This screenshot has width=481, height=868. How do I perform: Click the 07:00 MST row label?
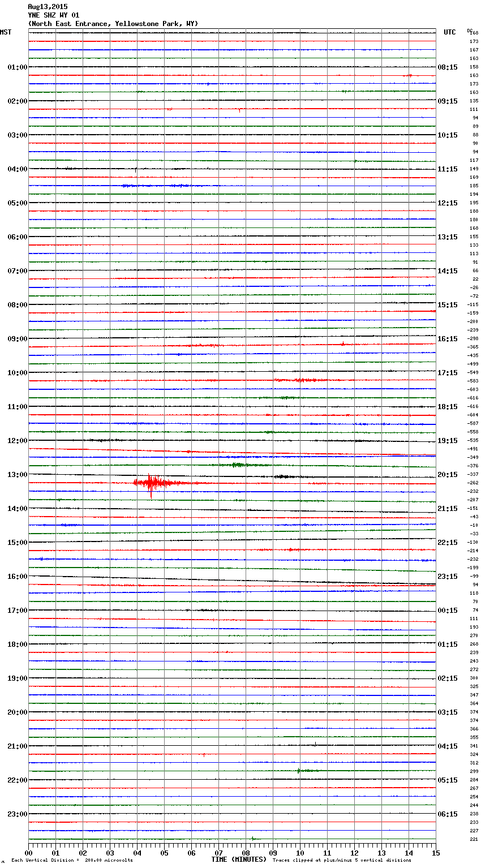(18, 271)
